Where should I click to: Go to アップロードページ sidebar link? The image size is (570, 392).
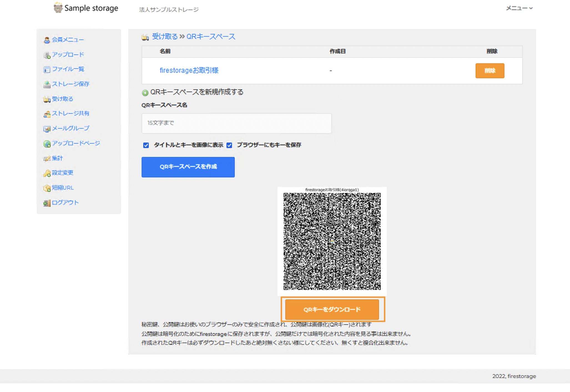coord(76,143)
